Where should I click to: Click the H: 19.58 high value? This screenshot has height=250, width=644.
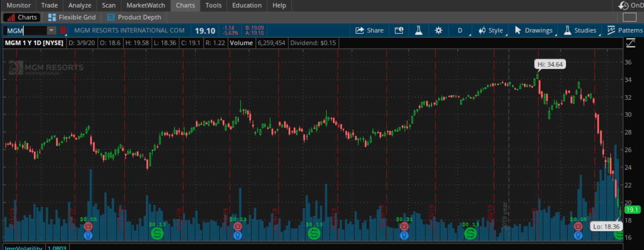136,43
